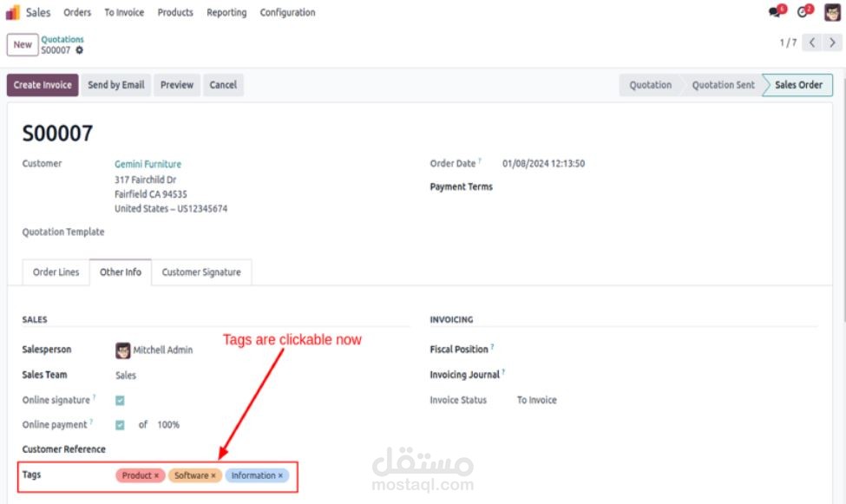Open the Configuration menu
846x504 pixels.
click(x=287, y=12)
